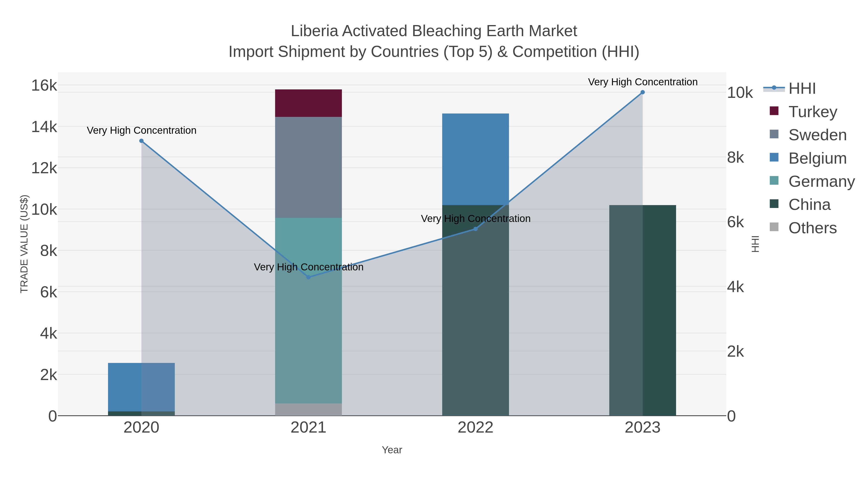Click the 2k right HHI axis label
Image resolution: width=868 pixels, height=488 pixels.
click(736, 352)
